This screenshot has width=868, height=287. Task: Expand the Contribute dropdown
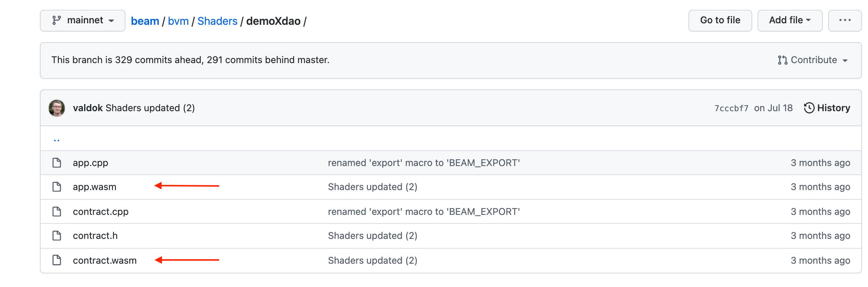click(812, 60)
